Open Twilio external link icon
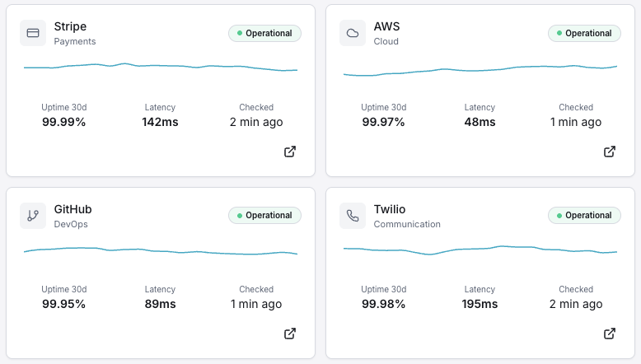The image size is (641, 364). pyautogui.click(x=610, y=334)
